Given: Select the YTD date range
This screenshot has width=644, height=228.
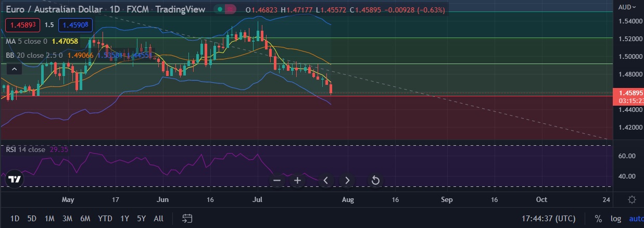Looking at the screenshot, I should tap(105, 219).
